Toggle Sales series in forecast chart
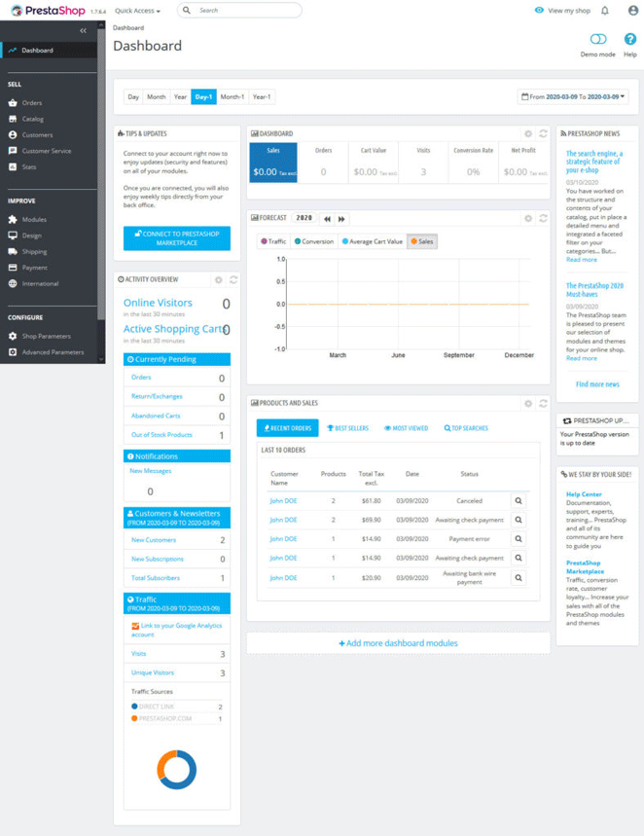 click(x=421, y=241)
